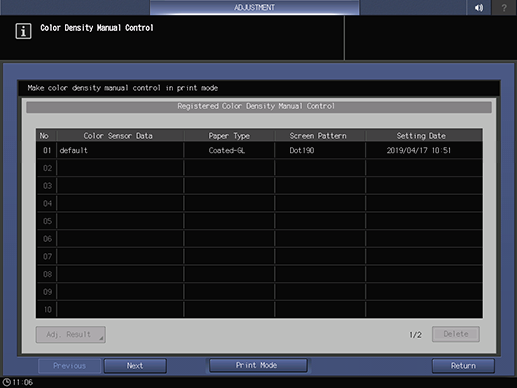Click the 'No' column header
This screenshot has width=517, height=388.
pyautogui.click(x=46, y=136)
